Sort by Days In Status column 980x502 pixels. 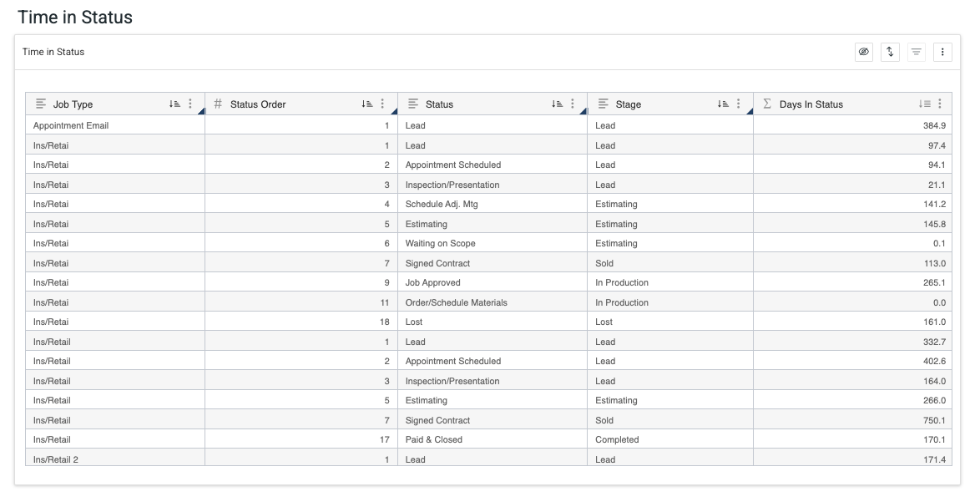pos(924,104)
